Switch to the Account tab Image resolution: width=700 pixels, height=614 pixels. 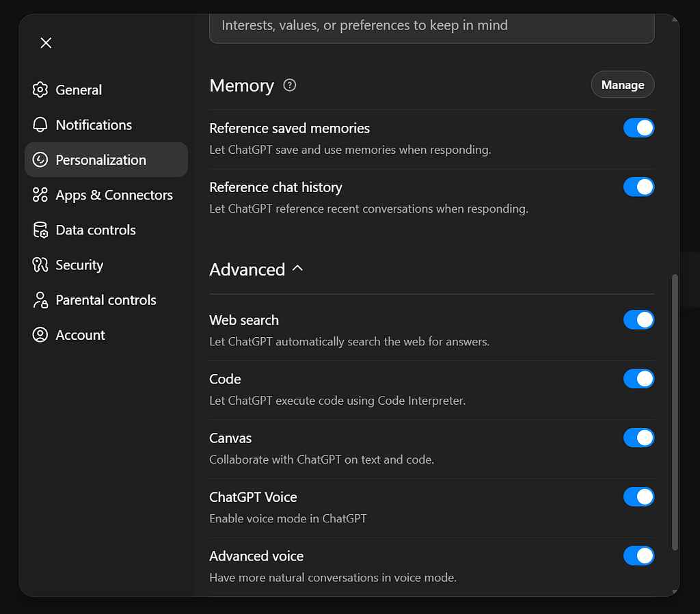coord(106,334)
